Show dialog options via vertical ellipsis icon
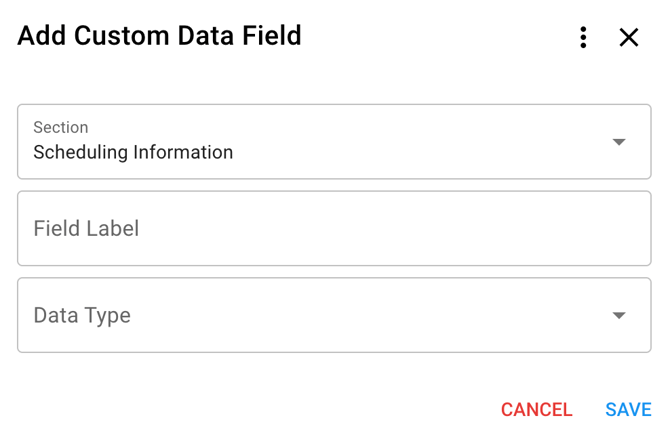Viewport: 670px width, 435px height. pyautogui.click(x=583, y=38)
